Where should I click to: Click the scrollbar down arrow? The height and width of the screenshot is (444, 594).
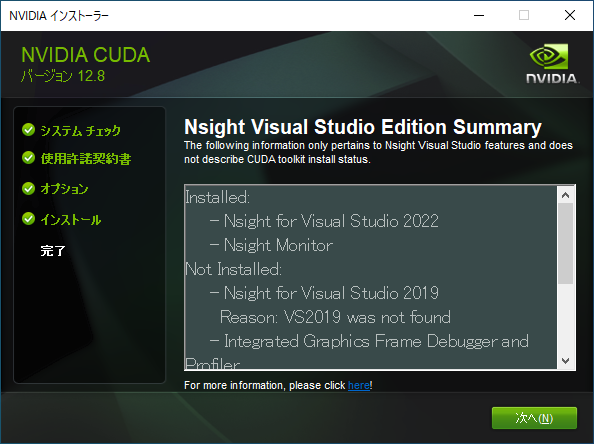point(566,360)
